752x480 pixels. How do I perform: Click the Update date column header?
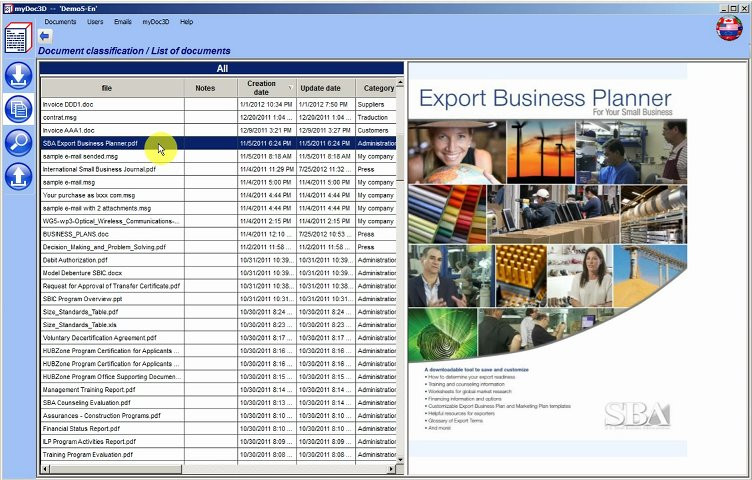(326, 88)
